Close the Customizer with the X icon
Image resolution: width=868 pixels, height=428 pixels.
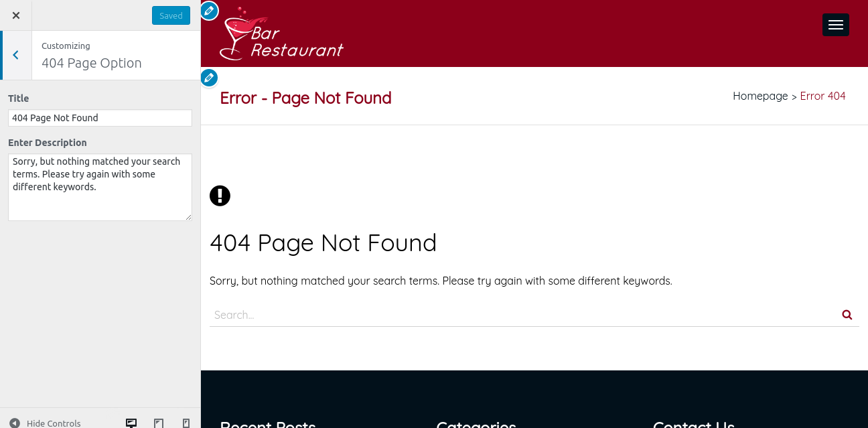tap(16, 15)
